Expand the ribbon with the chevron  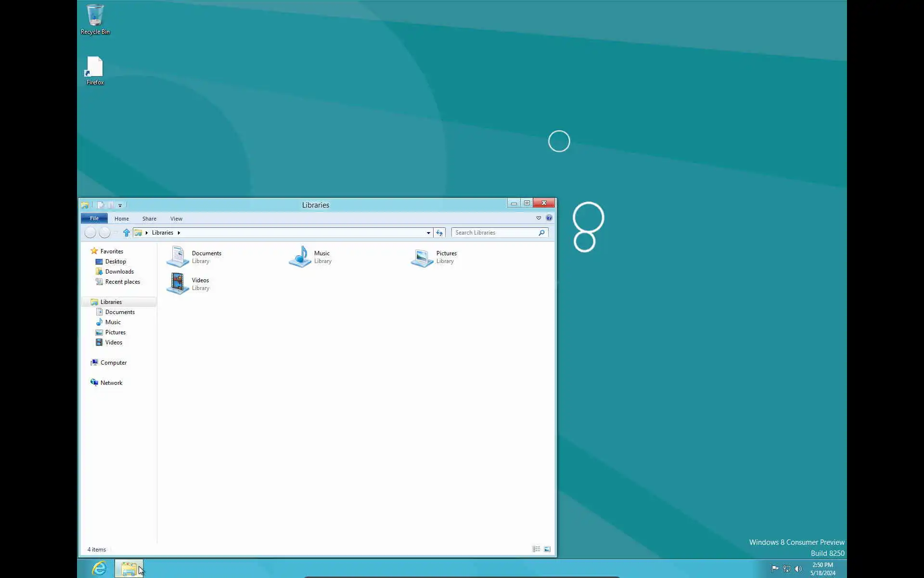539,218
